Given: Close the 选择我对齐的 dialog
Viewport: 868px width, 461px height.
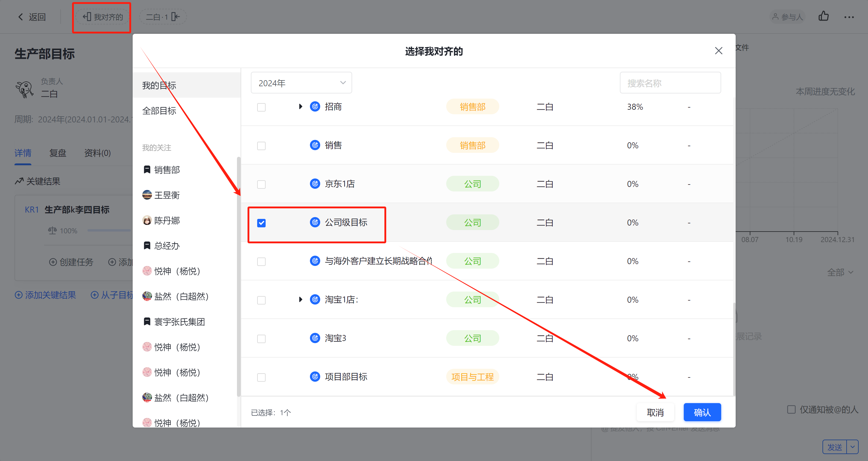Looking at the screenshot, I should pos(718,51).
